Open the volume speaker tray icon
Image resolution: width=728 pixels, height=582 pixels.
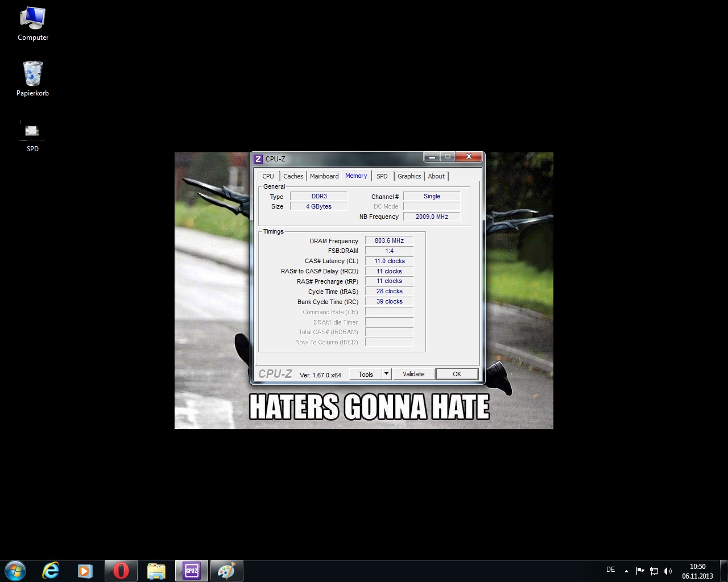[668, 571]
